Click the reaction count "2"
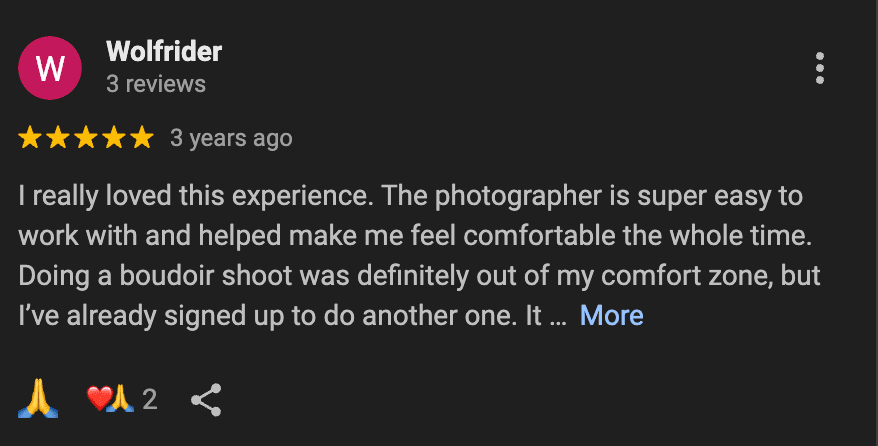This screenshot has height=446, width=878. pyautogui.click(x=150, y=400)
